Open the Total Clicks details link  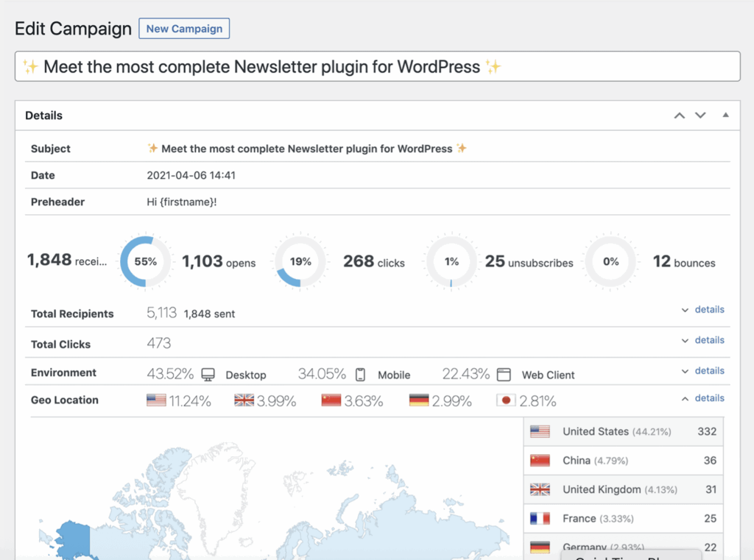[709, 340]
